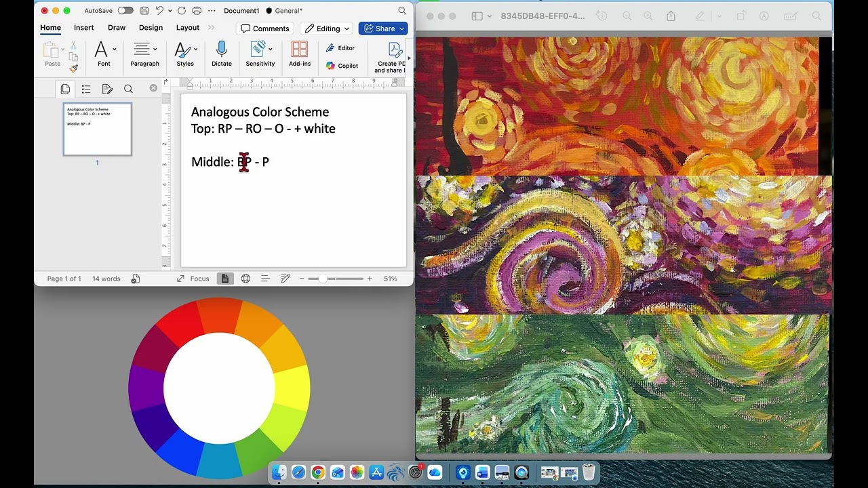Open the Add-ins button
The height and width of the screenshot is (488, 868).
300,54
